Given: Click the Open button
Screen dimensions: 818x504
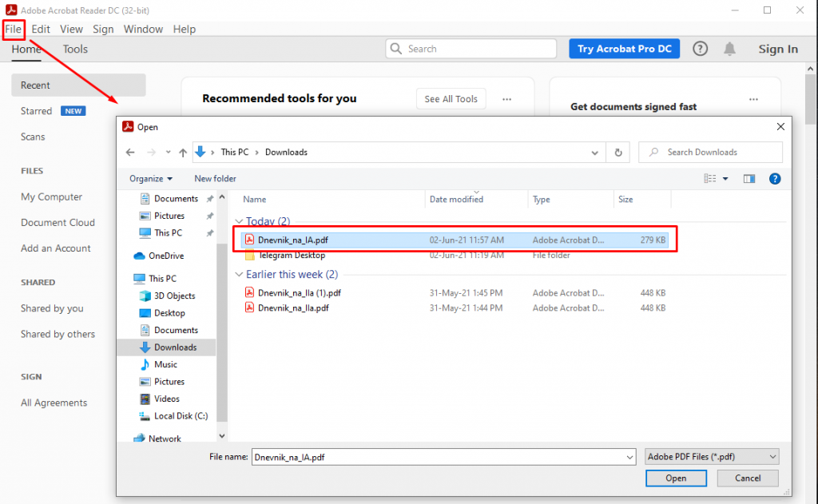Looking at the screenshot, I should click(x=676, y=478).
